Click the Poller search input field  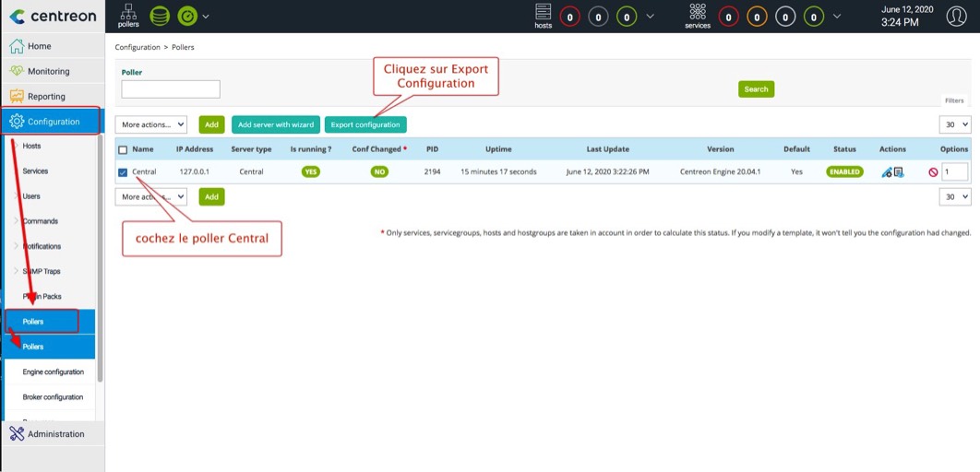171,89
